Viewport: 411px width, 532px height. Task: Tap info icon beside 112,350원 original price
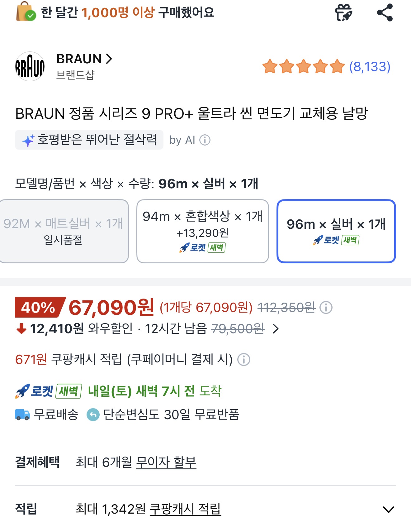326,308
